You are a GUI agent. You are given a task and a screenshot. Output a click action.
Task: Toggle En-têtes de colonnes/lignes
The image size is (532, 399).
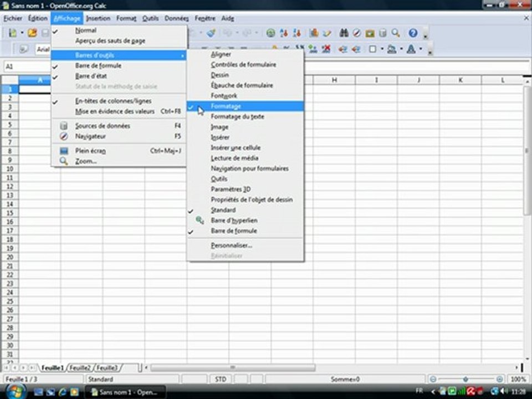(x=119, y=101)
